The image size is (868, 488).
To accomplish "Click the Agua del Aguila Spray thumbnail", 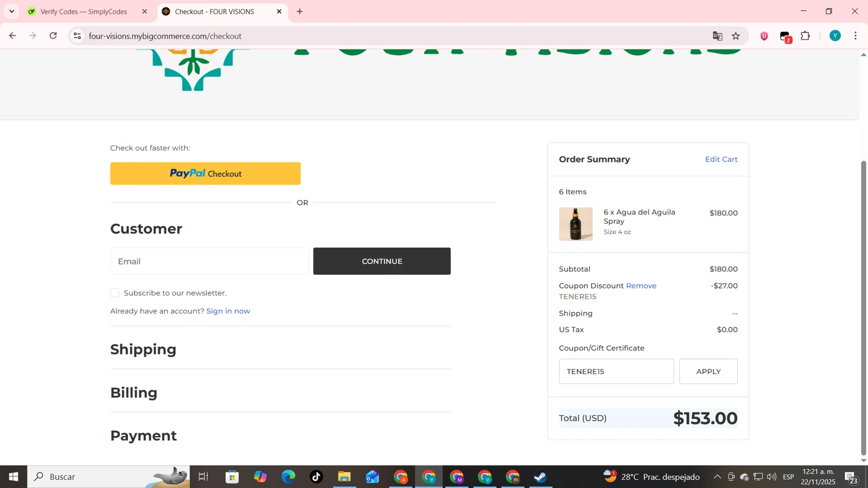I will click(x=576, y=224).
